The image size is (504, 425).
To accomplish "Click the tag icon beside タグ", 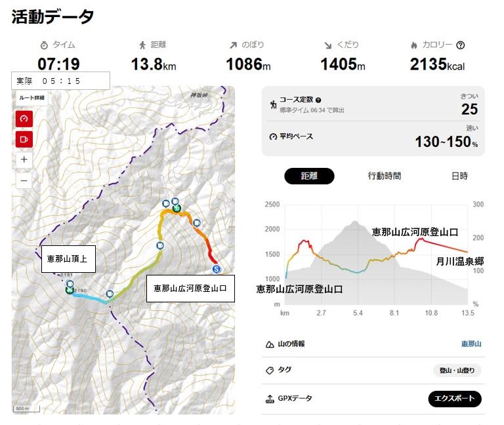I will click(270, 371).
